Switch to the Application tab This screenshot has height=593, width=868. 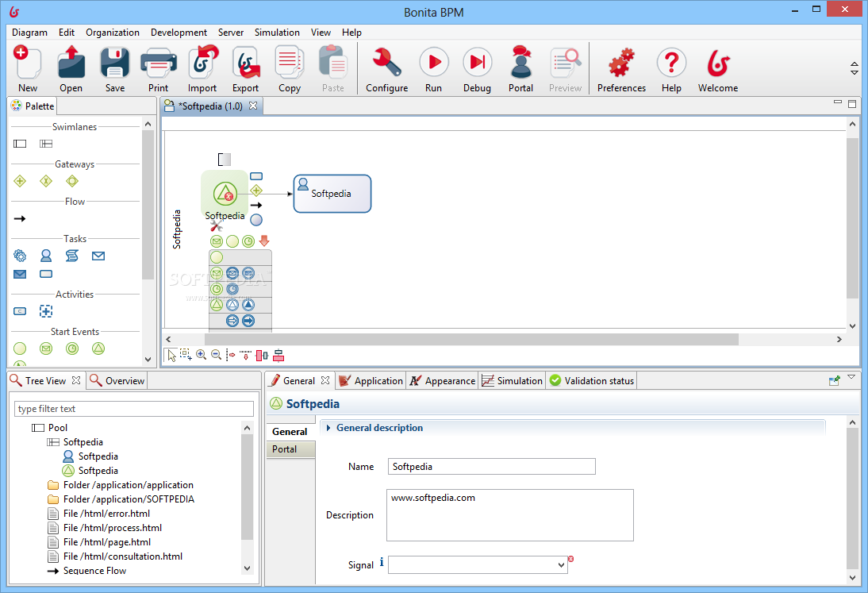[371, 381]
